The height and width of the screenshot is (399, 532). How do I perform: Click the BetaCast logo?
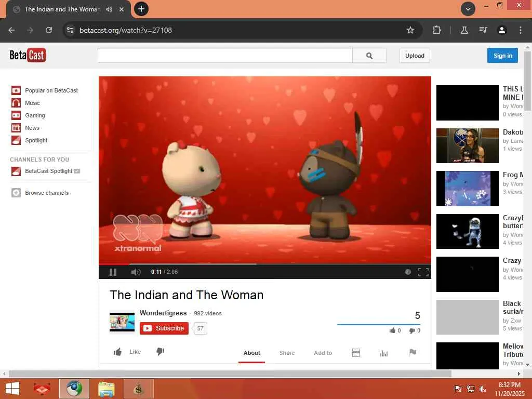click(28, 55)
